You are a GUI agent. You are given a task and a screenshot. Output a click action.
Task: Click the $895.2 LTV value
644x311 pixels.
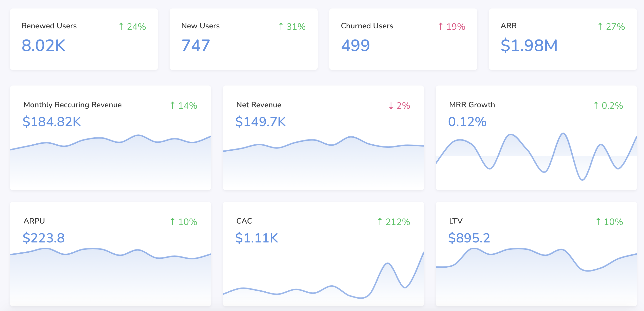469,238
